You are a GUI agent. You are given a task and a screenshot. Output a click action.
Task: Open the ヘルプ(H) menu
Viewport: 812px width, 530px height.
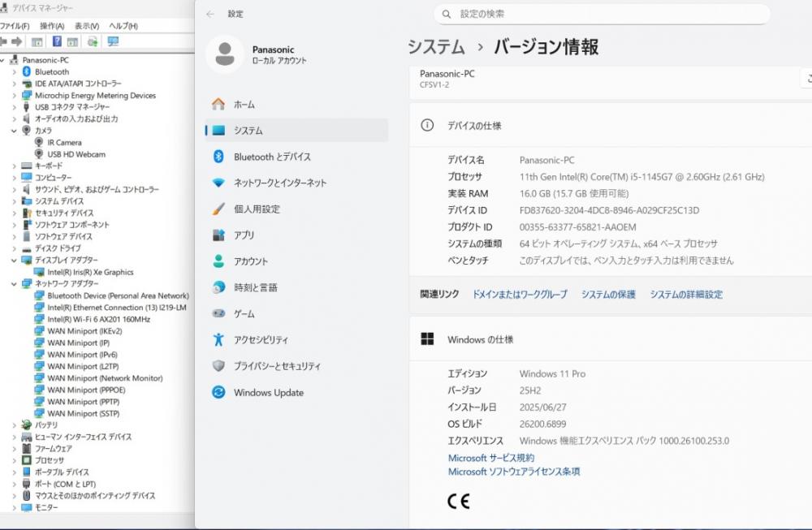point(123,26)
